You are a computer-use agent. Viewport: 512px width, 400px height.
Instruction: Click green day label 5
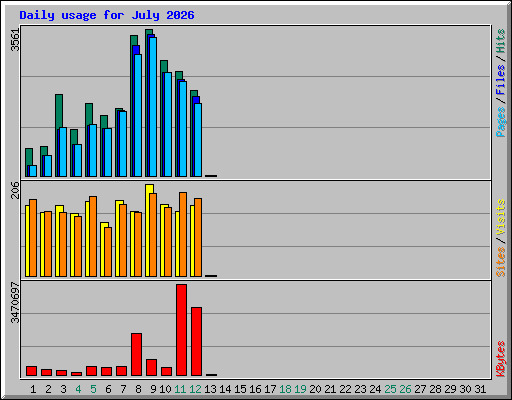pyautogui.click(x=93, y=389)
